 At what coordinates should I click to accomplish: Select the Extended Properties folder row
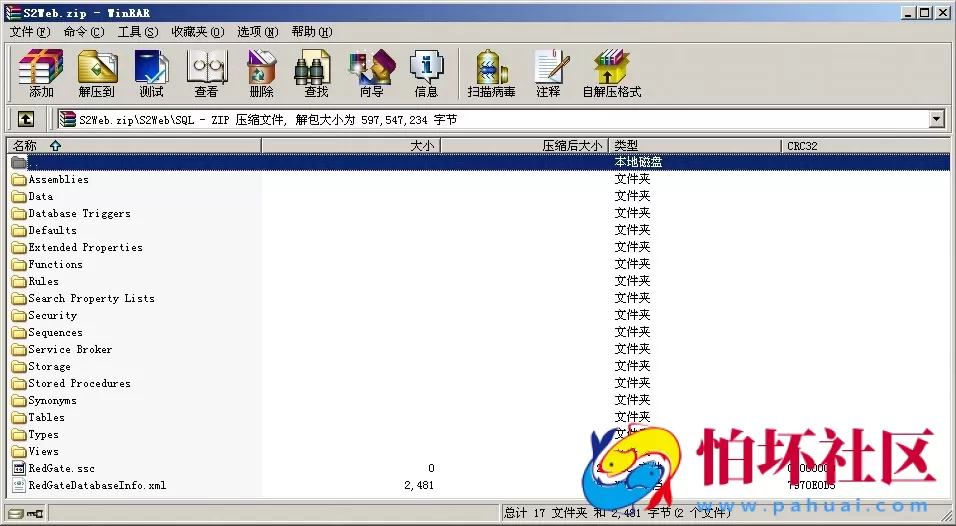pos(480,247)
